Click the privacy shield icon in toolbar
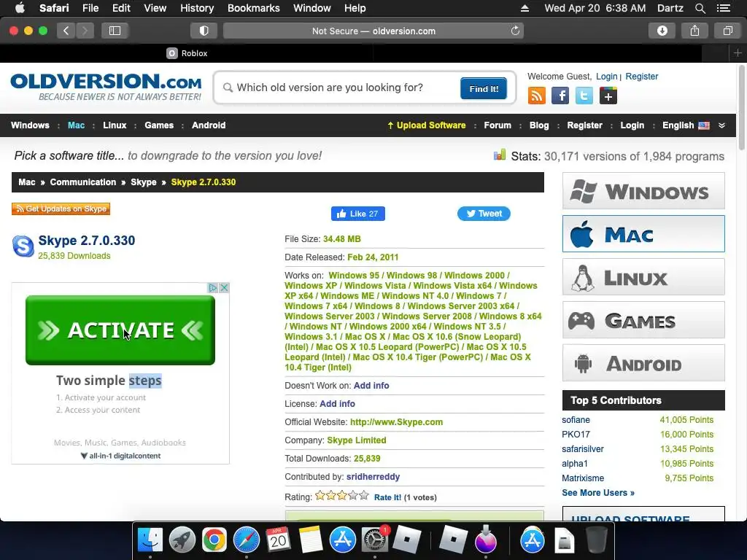The height and width of the screenshot is (560, 747). pos(204,31)
